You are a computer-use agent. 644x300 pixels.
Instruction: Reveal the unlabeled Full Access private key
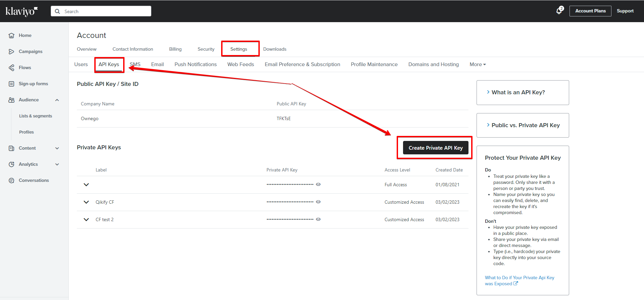tap(318, 184)
